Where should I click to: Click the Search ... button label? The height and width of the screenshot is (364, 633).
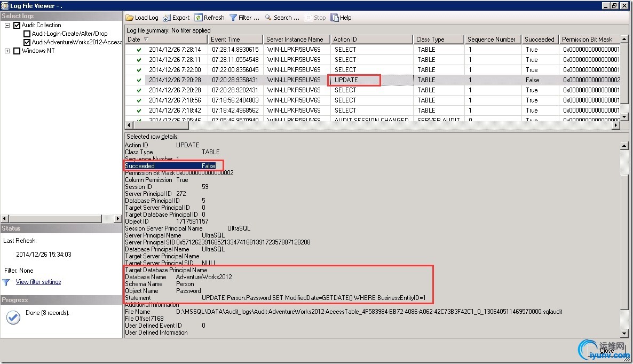[x=286, y=18]
